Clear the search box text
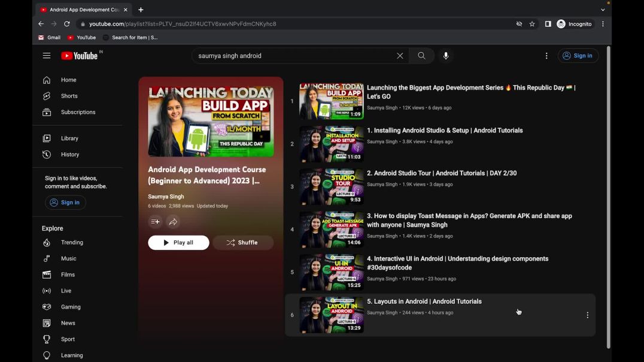Viewport: 644px width, 362px height. (400, 56)
